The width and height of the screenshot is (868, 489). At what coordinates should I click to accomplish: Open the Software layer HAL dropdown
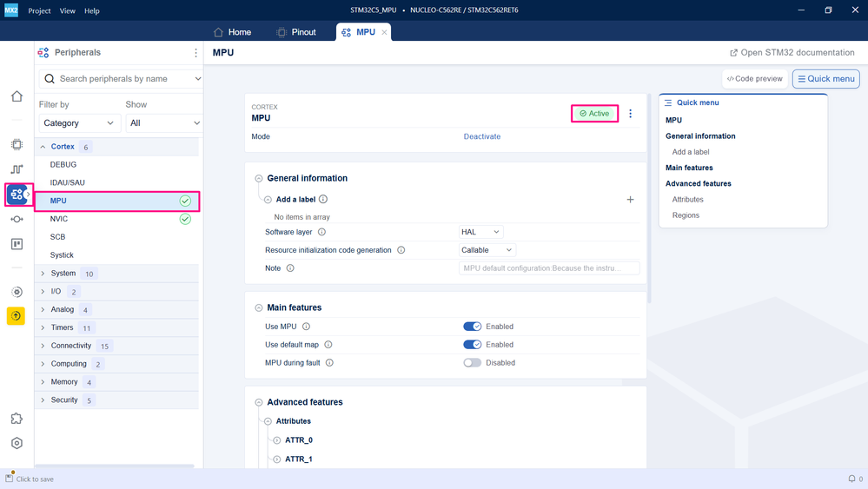pos(480,232)
